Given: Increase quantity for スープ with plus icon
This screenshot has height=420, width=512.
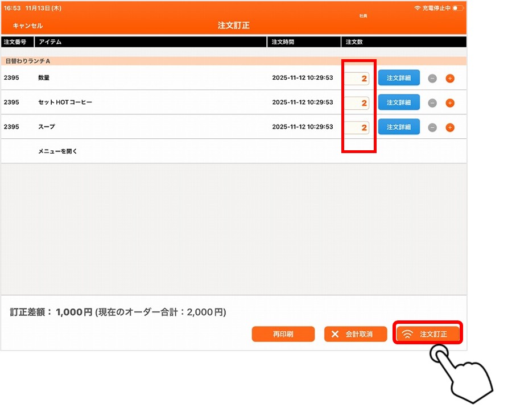Looking at the screenshot, I should [449, 127].
